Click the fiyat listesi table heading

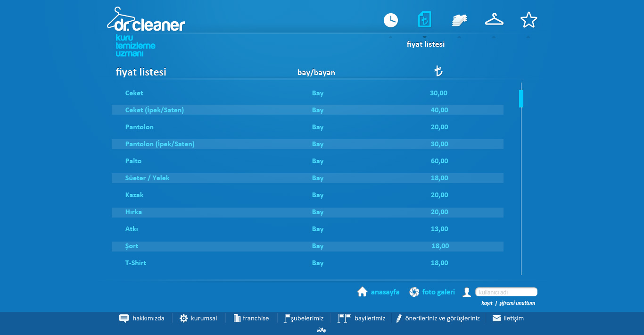(141, 72)
